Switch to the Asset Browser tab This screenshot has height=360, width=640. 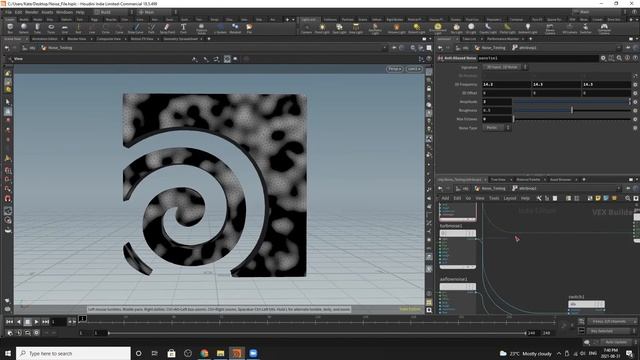pyautogui.click(x=560, y=180)
